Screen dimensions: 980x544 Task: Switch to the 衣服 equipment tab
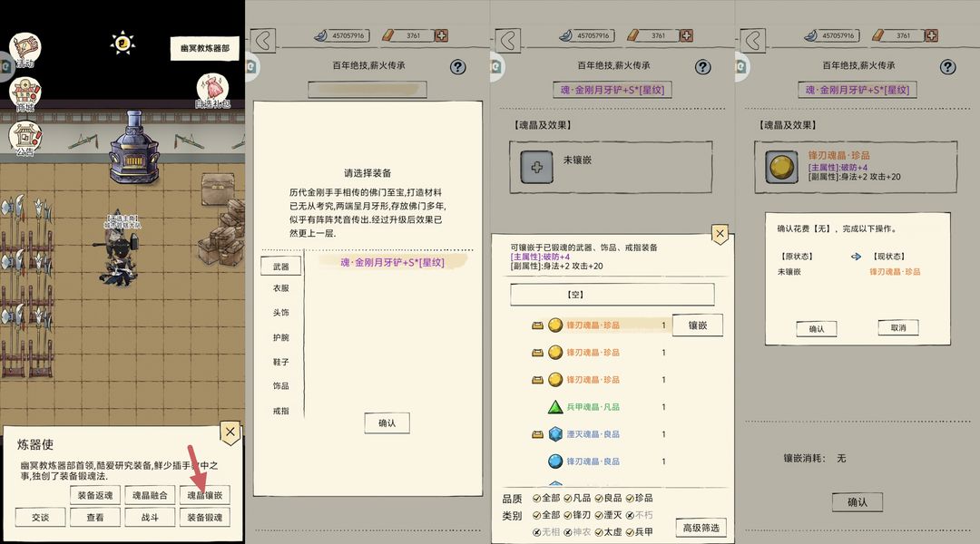click(280, 288)
